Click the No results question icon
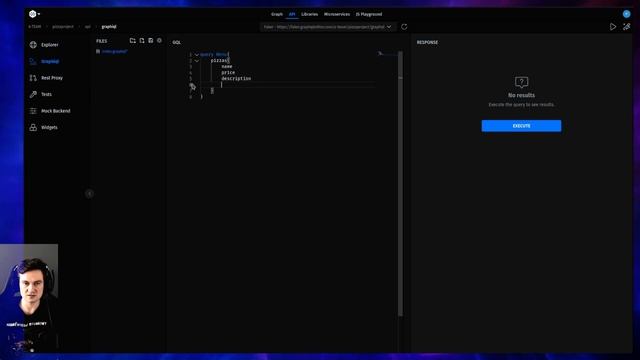640x360 pixels. (521, 82)
